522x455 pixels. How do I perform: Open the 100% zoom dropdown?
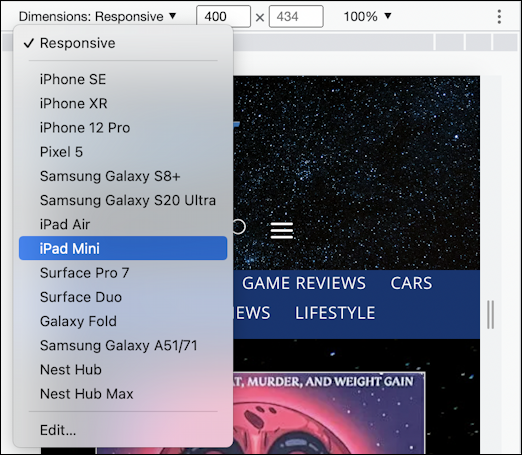(x=367, y=16)
